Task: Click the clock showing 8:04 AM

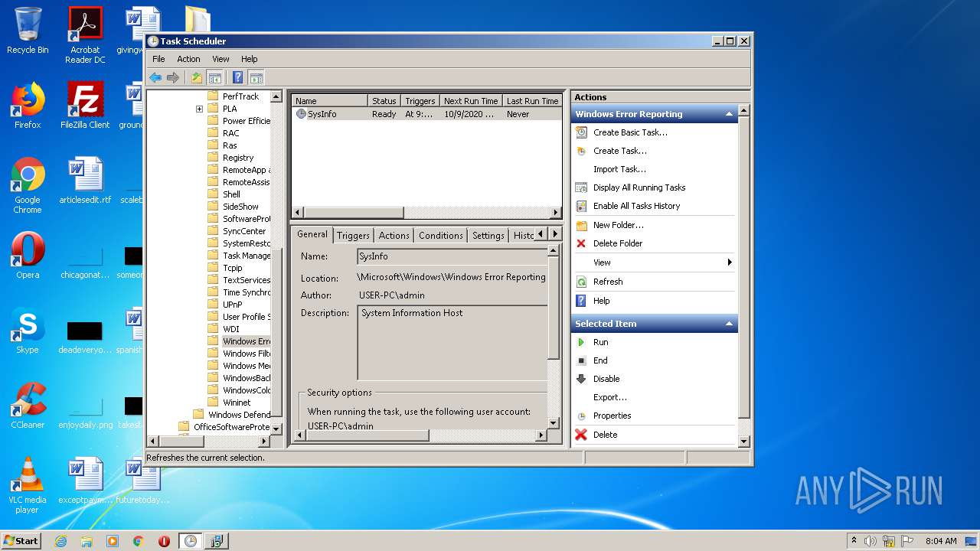Action: (941, 541)
